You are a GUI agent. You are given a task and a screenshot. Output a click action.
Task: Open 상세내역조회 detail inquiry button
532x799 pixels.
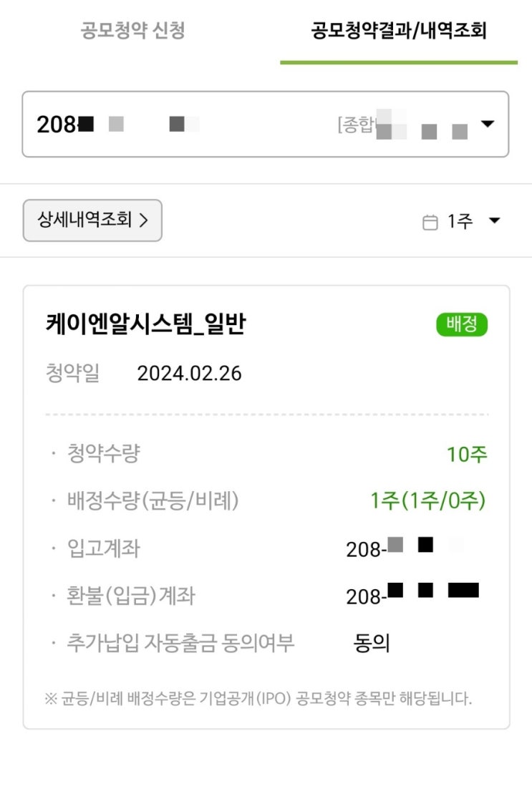click(92, 220)
